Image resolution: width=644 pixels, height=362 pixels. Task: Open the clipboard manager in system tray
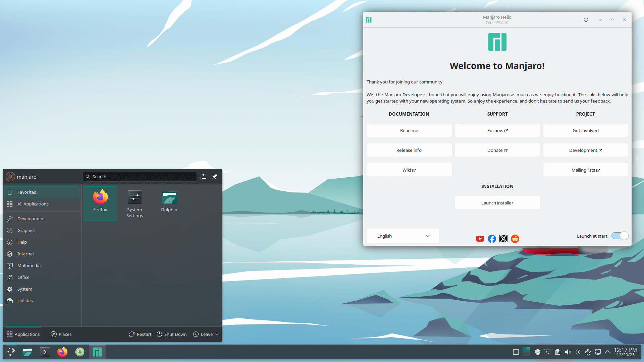(558, 352)
